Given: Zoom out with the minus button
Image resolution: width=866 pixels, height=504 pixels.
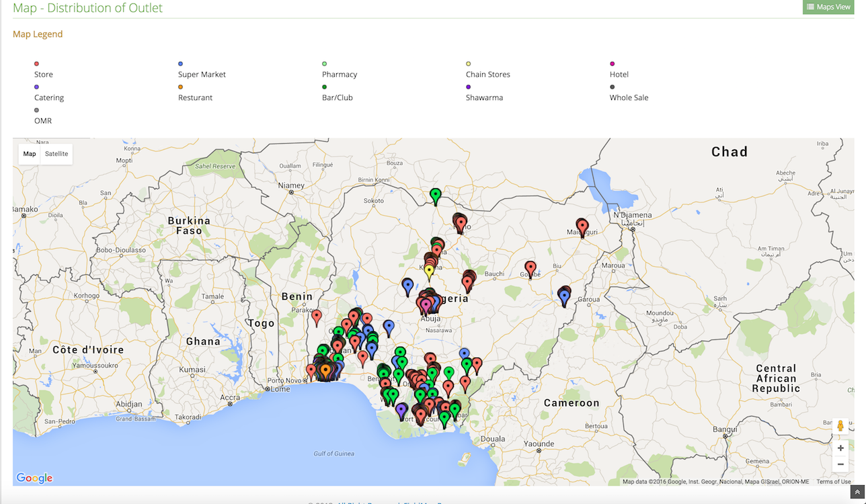Looking at the screenshot, I should click(x=840, y=464).
